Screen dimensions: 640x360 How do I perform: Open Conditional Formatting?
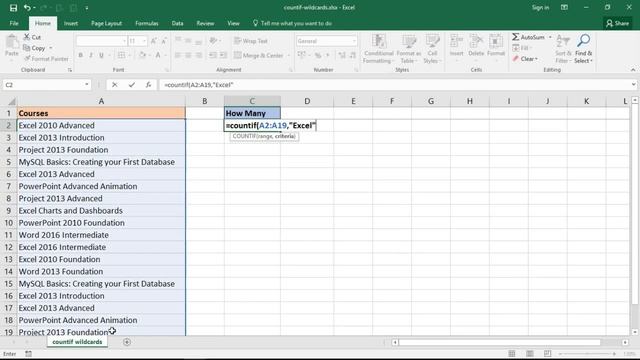coord(378,49)
